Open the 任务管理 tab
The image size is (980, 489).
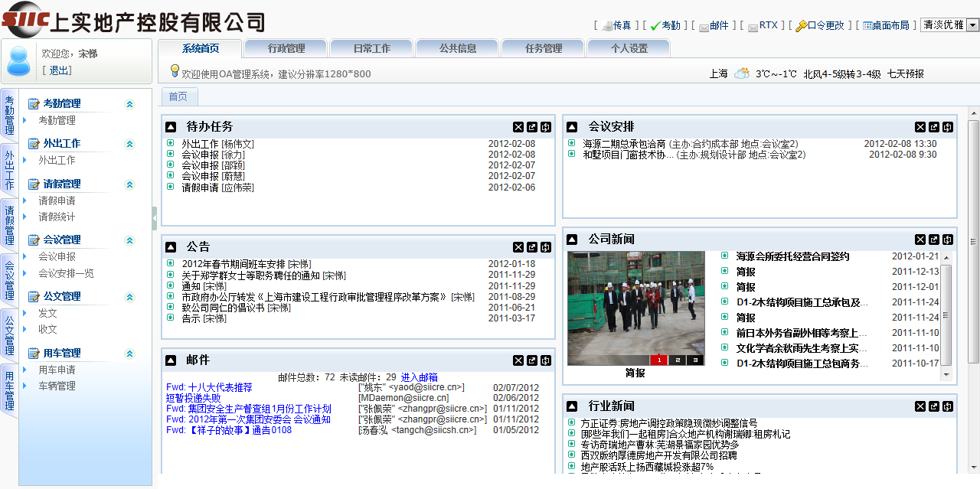(543, 48)
